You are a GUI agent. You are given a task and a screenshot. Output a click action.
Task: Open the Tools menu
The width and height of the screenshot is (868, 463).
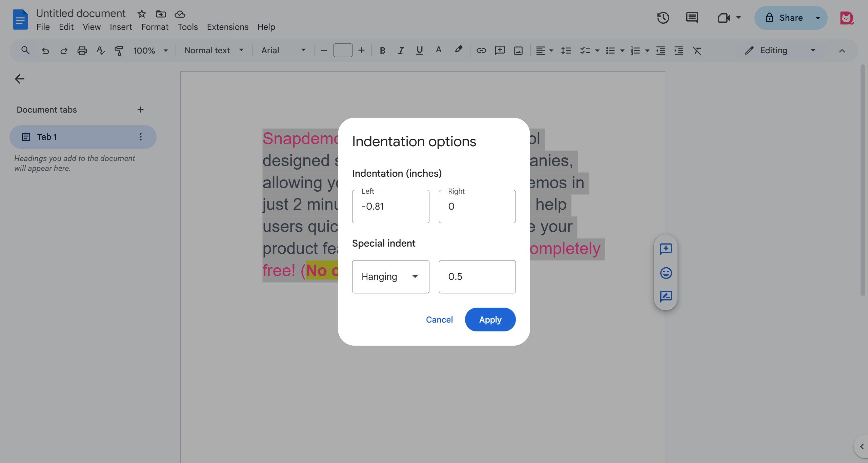tap(188, 27)
